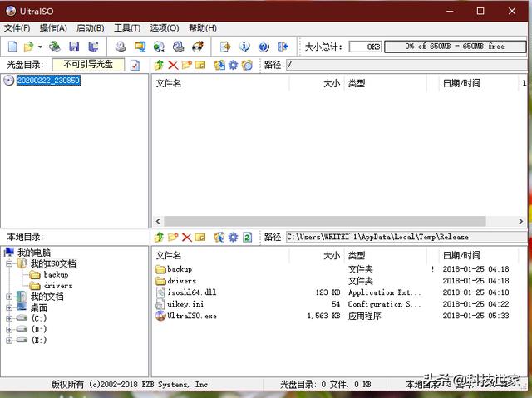Select backup folder in local tree
The image size is (532, 398).
tap(56, 274)
